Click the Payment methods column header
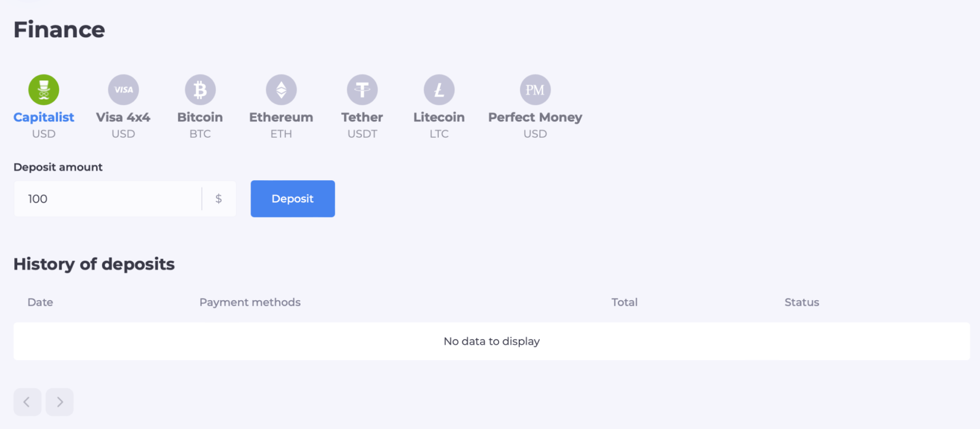 pos(250,302)
